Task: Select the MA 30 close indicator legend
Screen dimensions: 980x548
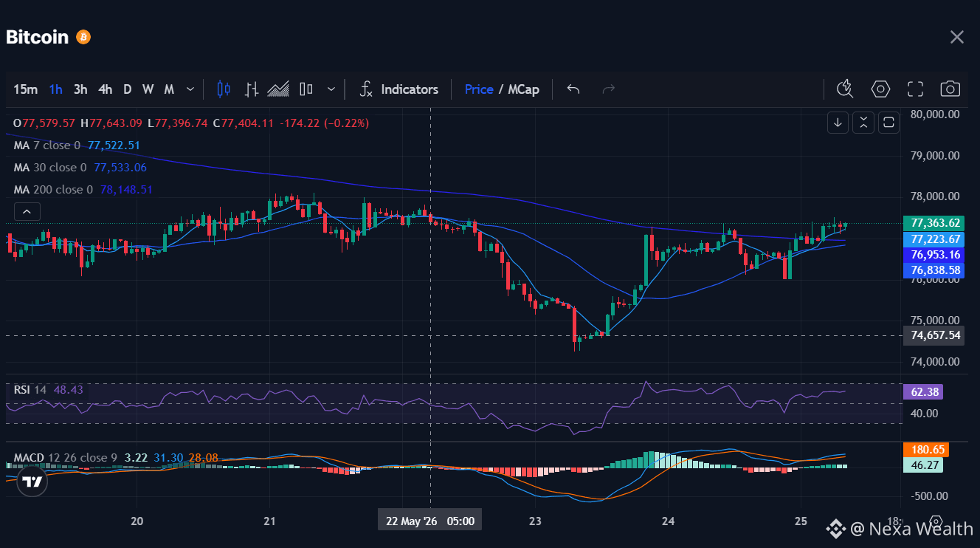Action: pyautogui.click(x=80, y=168)
